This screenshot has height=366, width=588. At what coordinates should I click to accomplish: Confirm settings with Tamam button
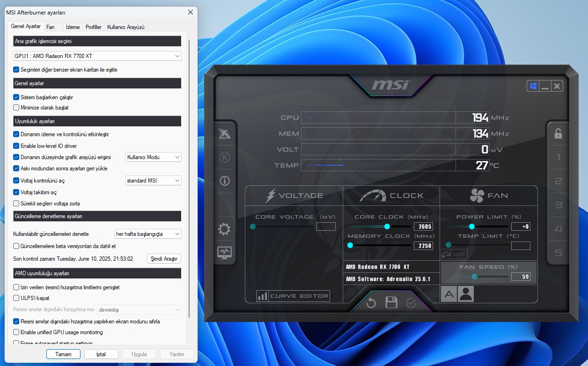click(x=64, y=354)
